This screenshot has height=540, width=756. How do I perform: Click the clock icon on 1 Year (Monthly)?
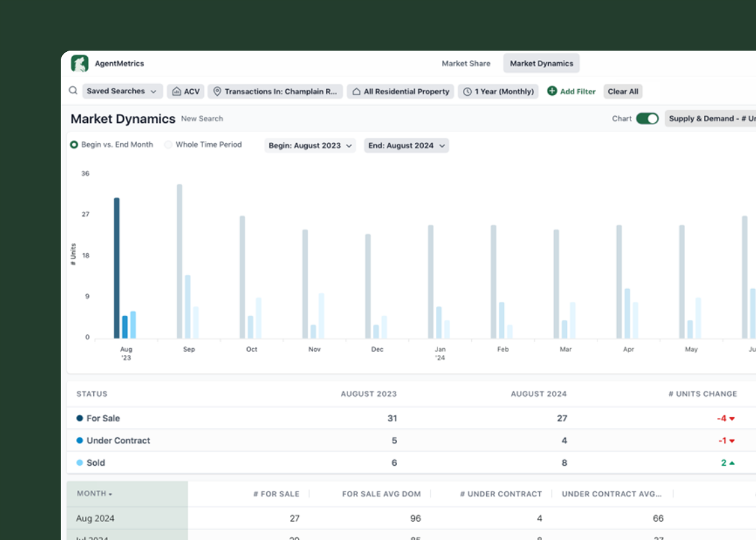tap(467, 91)
